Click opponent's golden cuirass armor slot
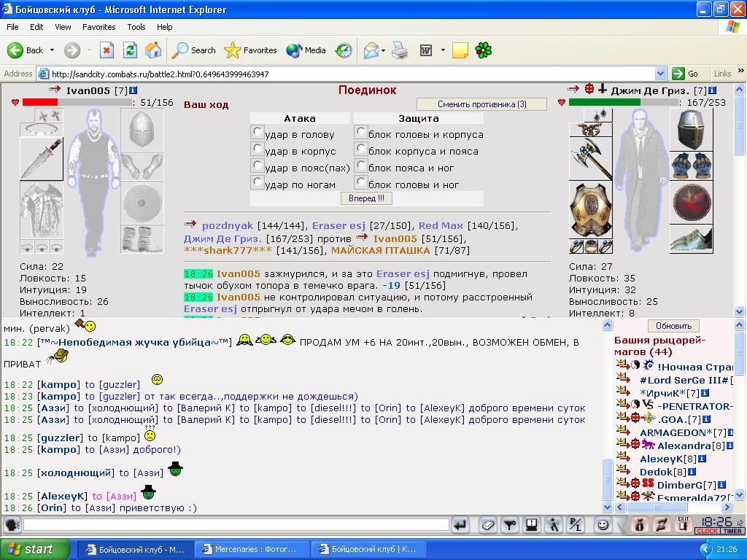Screen dimensions: 747x560 pyautogui.click(x=591, y=211)
